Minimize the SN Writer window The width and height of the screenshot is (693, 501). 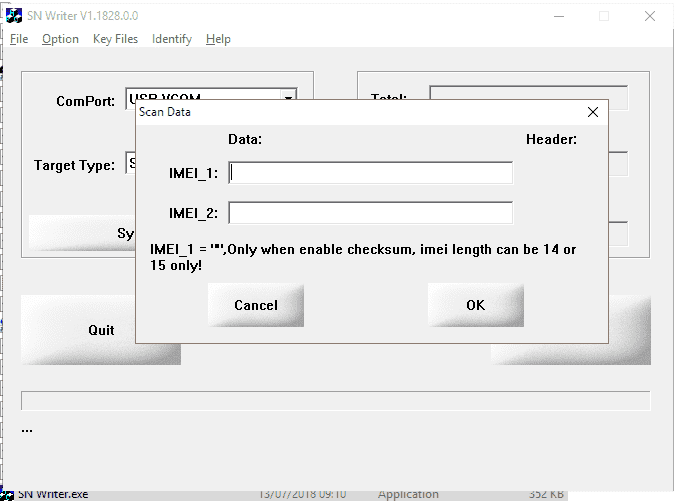[x=559, y=16]
